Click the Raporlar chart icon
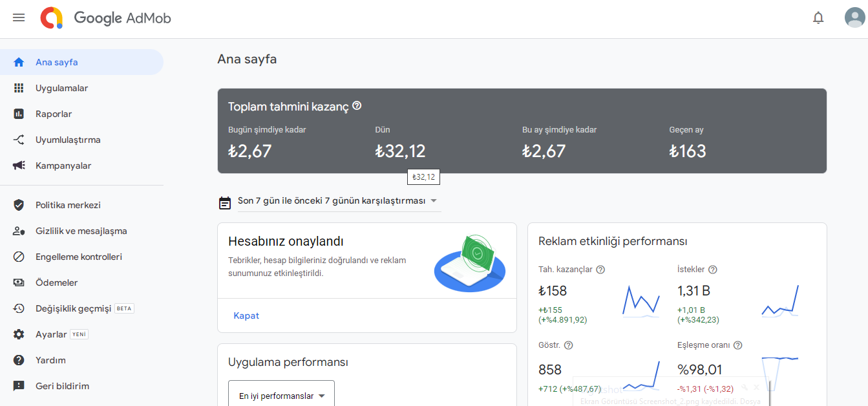The width and height of the screenshot is (868, 406). [x=19, y=114]
